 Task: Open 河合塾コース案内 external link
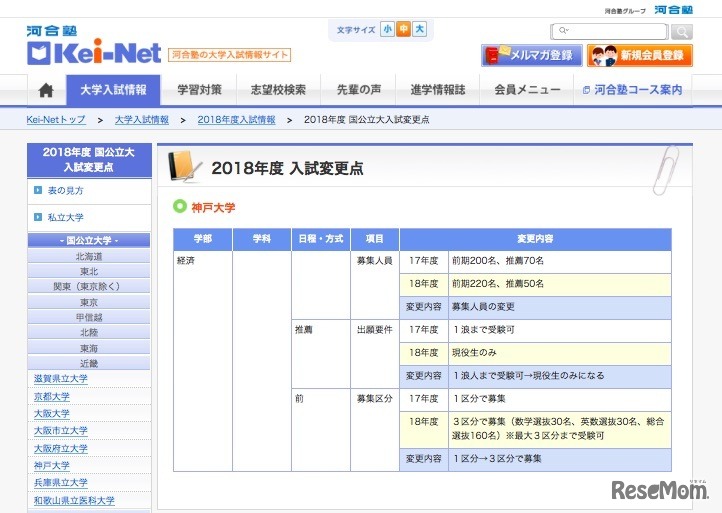633,90
